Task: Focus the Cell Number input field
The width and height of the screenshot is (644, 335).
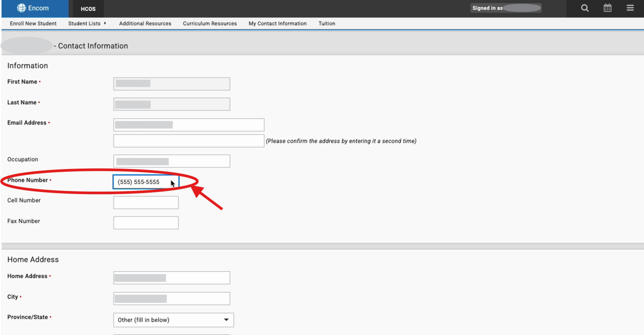Action: (x=146, y=202)
